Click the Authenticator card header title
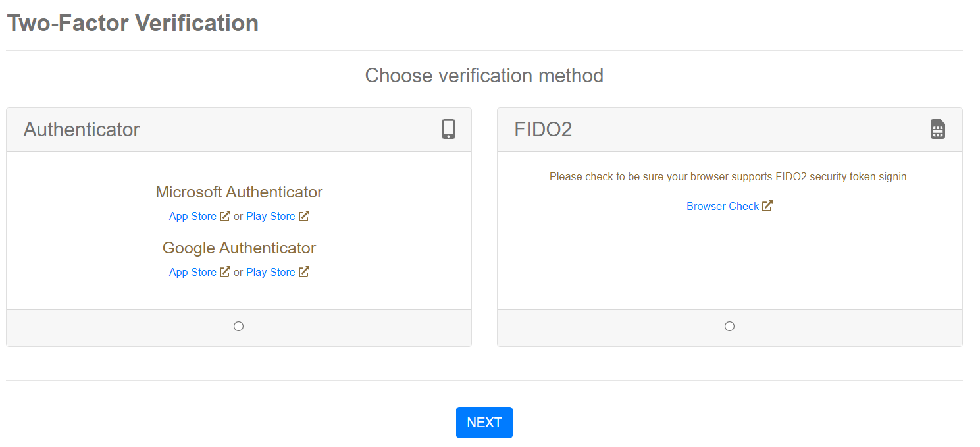This screenshot has width=980, height=447. [82, 130]
